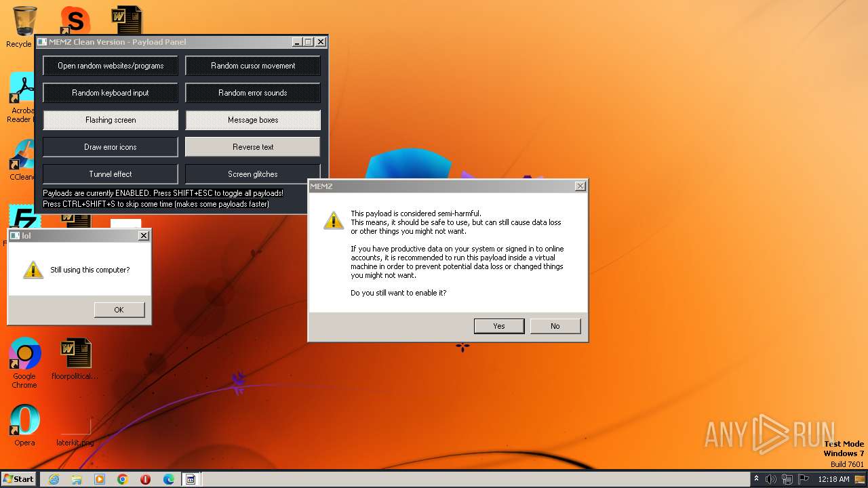
Task: Click the MEMZ Payload Panel title icon
Action: point(42,42)
